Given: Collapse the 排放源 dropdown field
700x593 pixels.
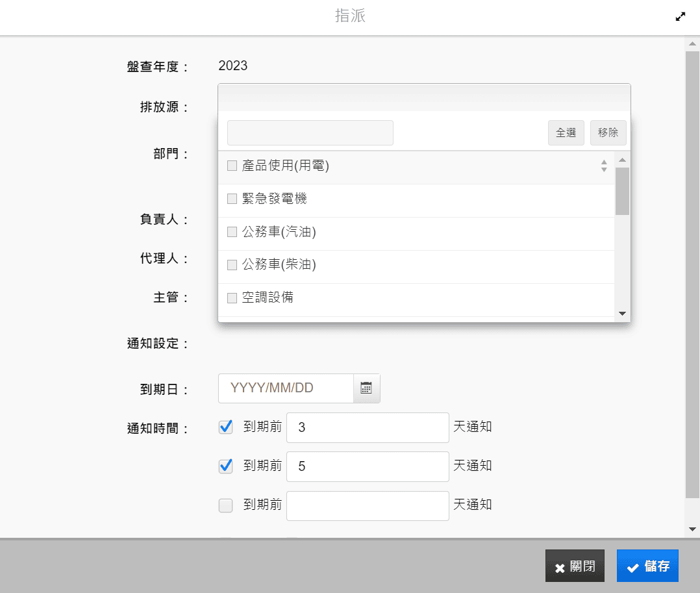Looking at the screenshot, I should [x=424, y=97].
